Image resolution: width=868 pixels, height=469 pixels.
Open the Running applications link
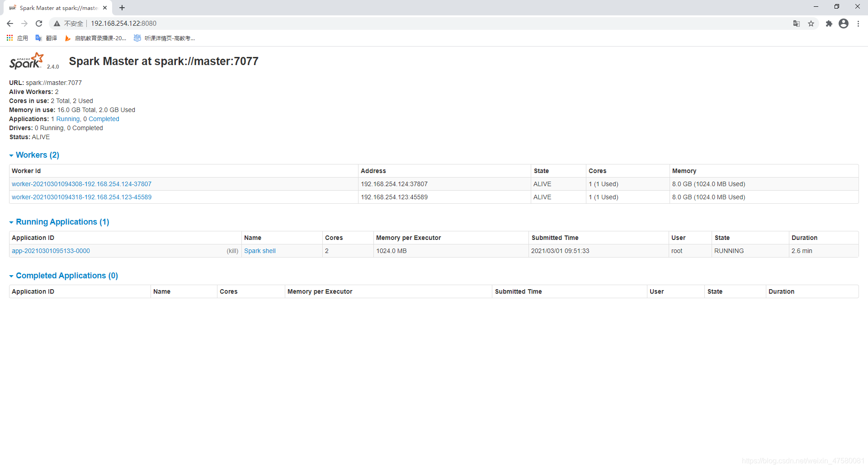(x=68, y=119)
